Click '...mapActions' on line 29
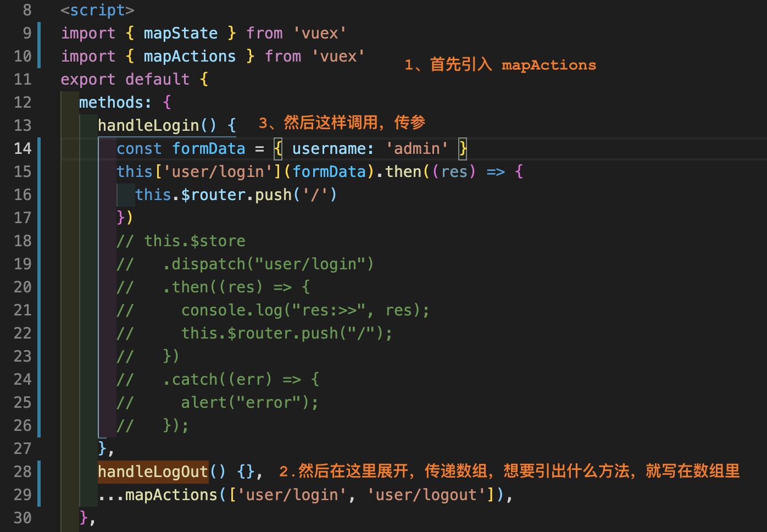This screenshot has height=532, width=767. point(157,495)
